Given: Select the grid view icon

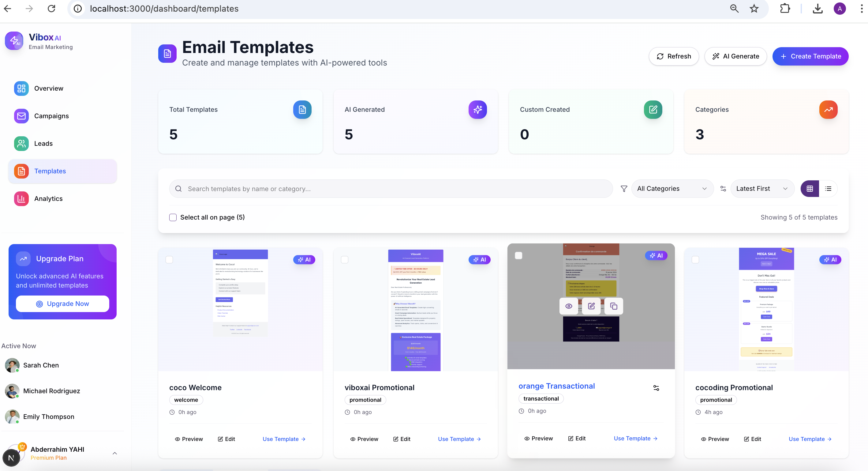Looking at the screenshot, I should click(810, 189).
